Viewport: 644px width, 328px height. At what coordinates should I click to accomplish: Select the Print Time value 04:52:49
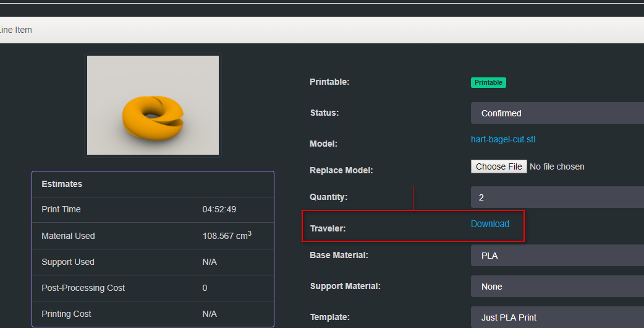[x=219, y=210]
